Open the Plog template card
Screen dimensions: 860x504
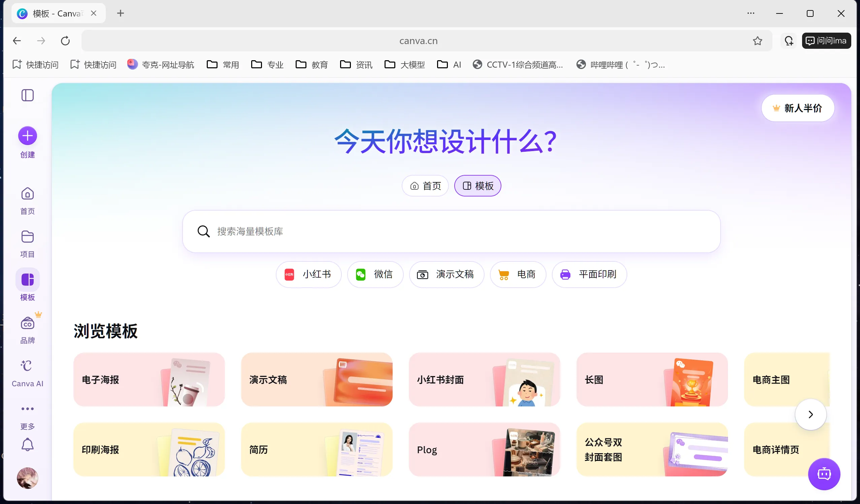pyautogui.click(x=484, y=449)
